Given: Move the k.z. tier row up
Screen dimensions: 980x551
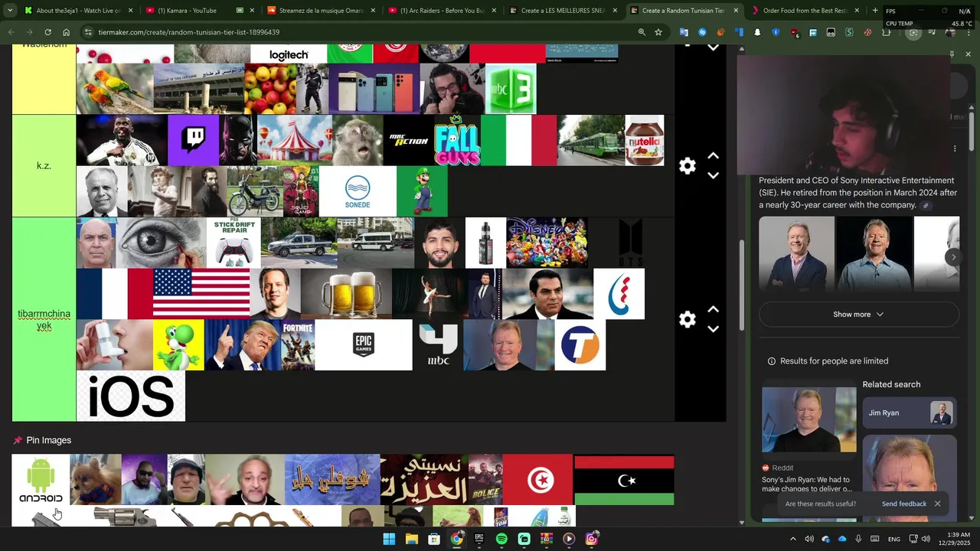Looking at the screenshot, I should pos(713,156).
